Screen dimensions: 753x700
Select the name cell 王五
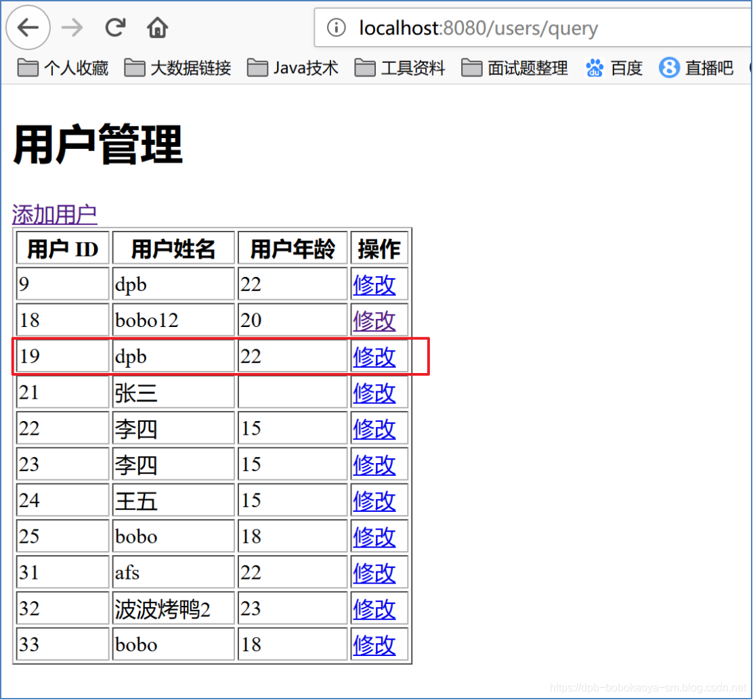pyautogui.click(x=173, y=500)
